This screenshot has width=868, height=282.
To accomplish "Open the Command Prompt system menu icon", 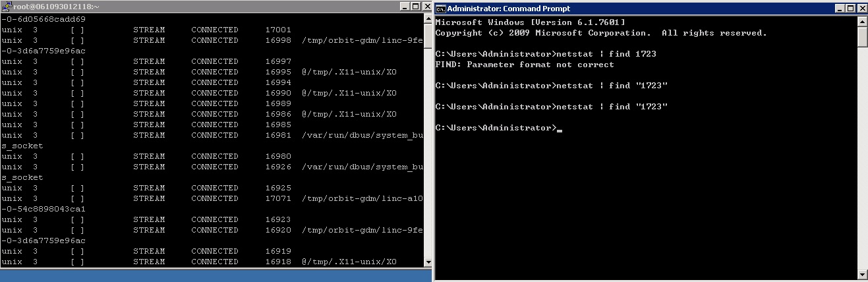I will [x=441, y=9].
